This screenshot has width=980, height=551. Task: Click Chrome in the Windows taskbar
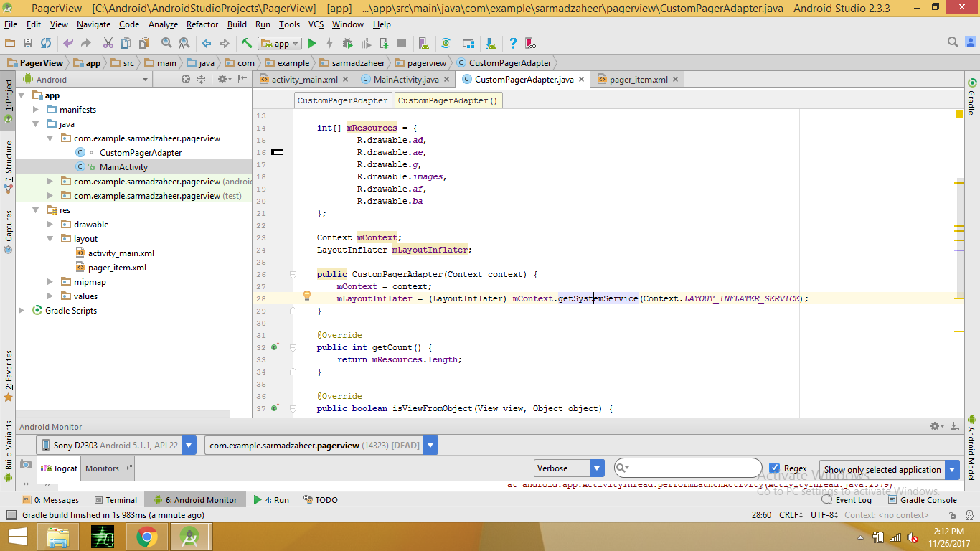click(147, 536)
